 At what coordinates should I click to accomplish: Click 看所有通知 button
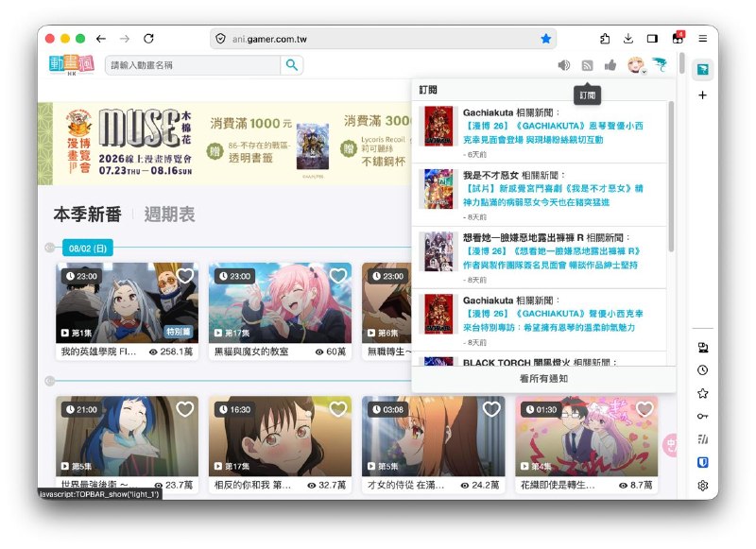click(x=543, y=379)
